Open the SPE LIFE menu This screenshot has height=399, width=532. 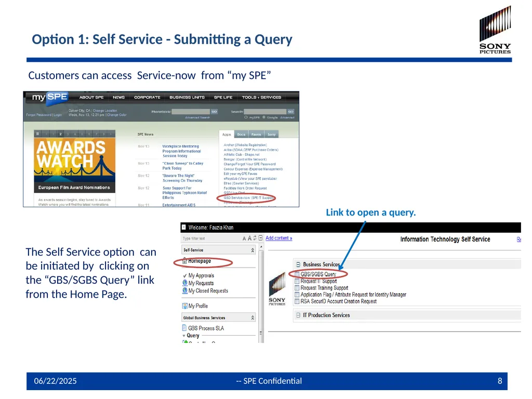click(223, 97)
